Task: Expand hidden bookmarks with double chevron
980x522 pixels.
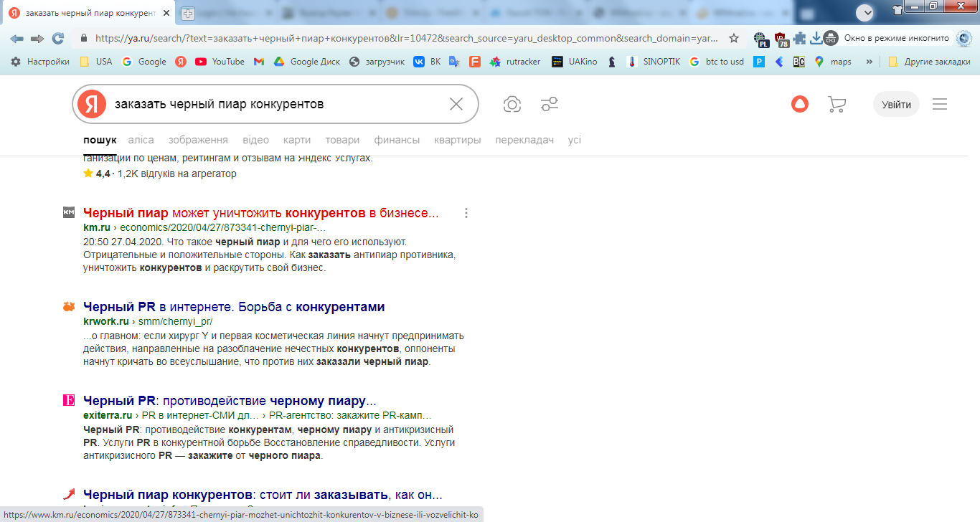Action: coord(870,62)
